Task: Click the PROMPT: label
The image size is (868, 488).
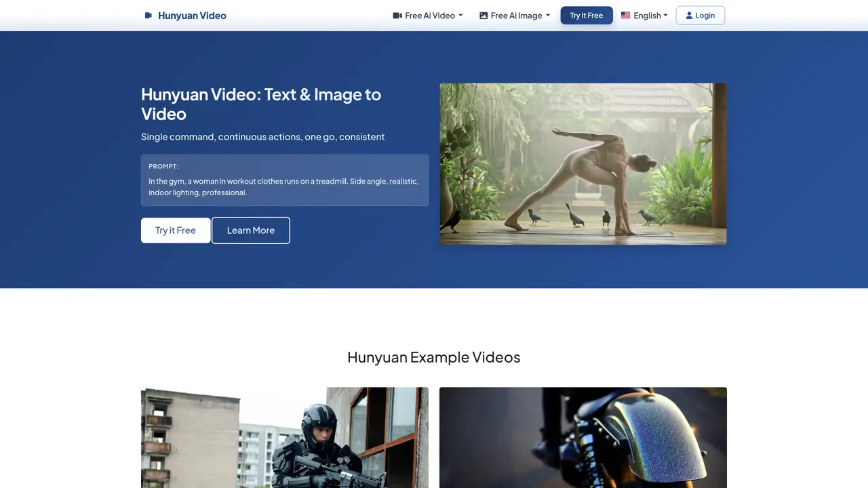Action: pyautogui.click(x=163, y=166)
